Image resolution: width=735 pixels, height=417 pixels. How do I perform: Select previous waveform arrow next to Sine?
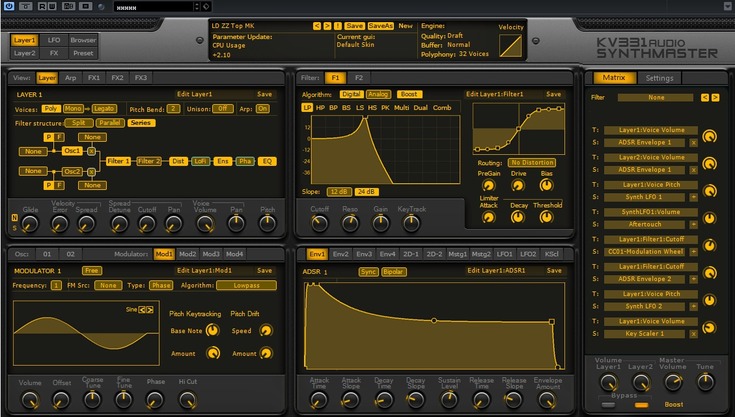point(142,310)
